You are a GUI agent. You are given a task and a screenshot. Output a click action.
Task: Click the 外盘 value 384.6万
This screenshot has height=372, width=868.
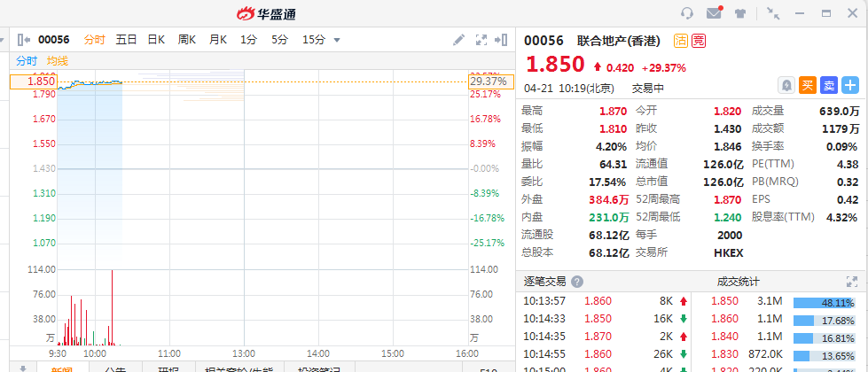point(609,199)
